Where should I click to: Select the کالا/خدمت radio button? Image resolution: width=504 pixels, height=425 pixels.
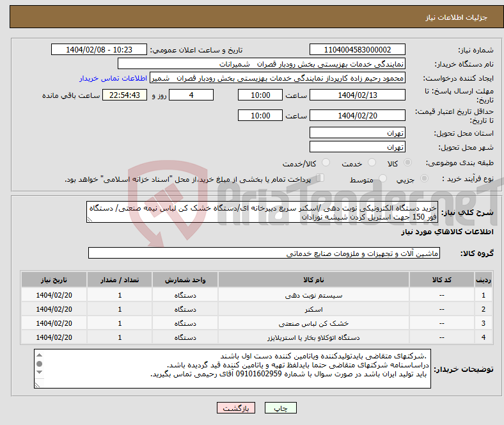click(326, 163)
